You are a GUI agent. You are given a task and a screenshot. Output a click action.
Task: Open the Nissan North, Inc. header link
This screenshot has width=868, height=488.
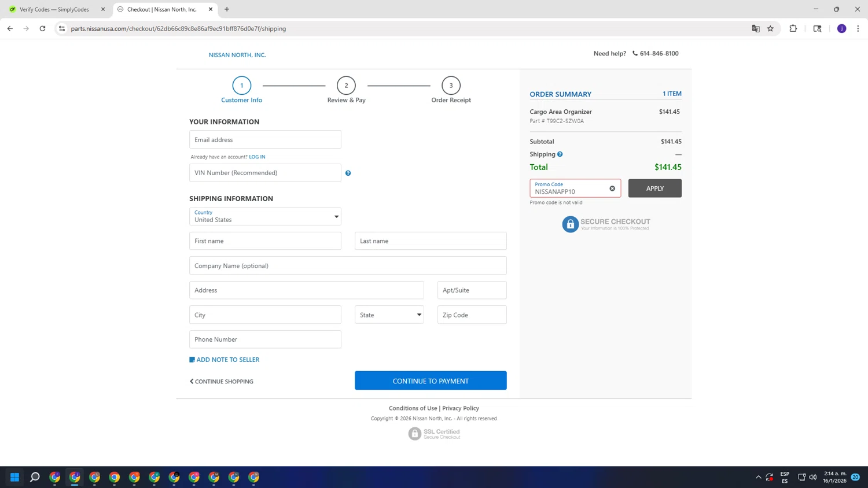click(x=237, y=55)
